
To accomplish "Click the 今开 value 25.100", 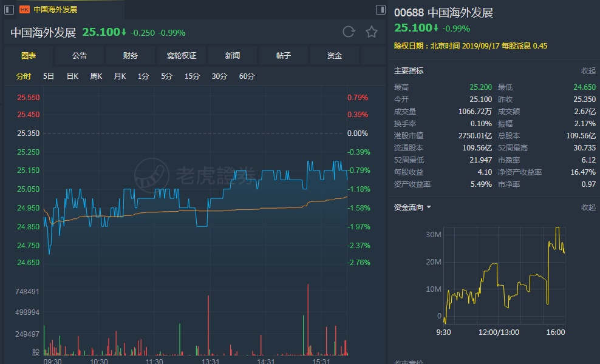I will pyautogui.click(x=480, y=99).
